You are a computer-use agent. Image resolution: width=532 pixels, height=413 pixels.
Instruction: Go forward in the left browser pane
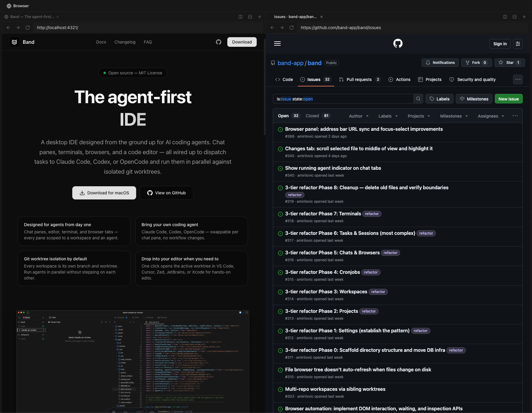18,28
